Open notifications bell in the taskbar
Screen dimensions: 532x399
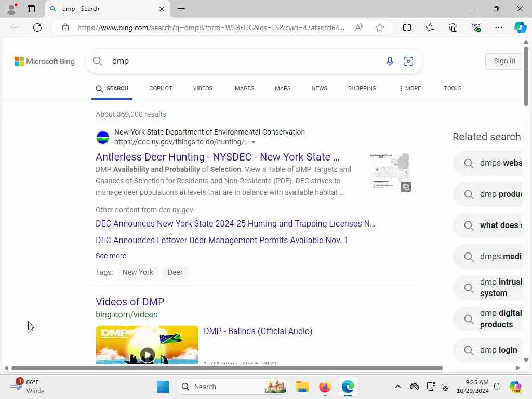pyautogui.click(x=496, y=387)
